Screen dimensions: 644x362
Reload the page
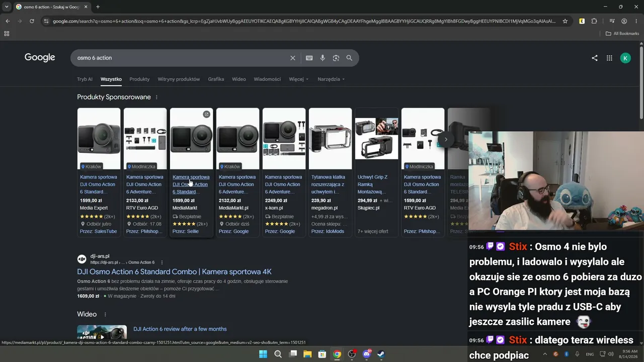(32, 21)
